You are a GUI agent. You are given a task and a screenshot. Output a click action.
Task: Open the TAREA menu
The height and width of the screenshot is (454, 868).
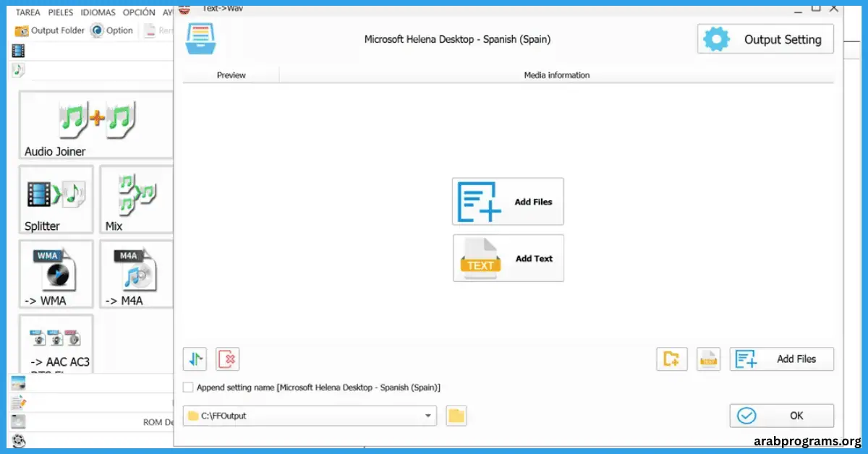click(x=28, y=12)
